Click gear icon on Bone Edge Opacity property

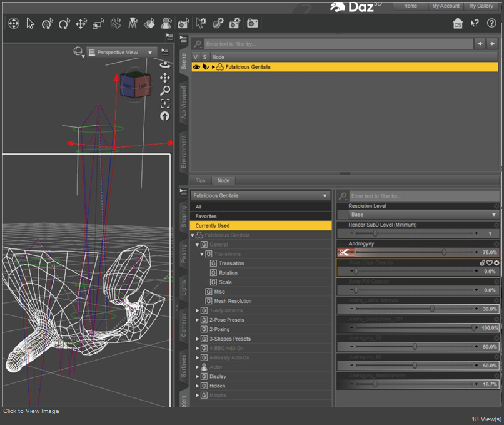(496, 263)
